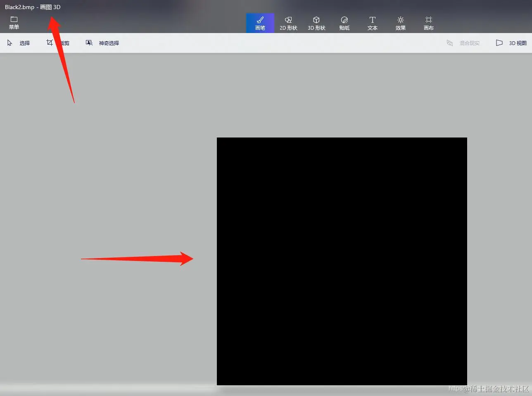Open the 文本 text tab

pos(373,23)
